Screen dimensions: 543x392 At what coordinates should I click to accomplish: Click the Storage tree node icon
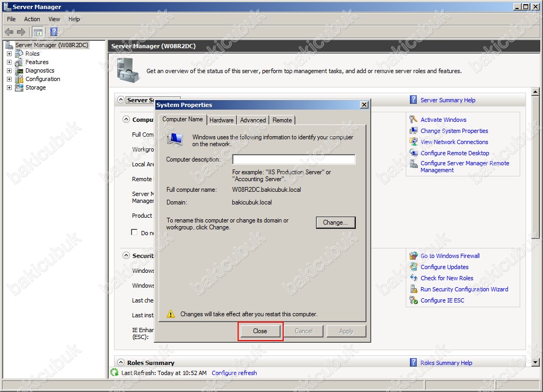point(19,87)
